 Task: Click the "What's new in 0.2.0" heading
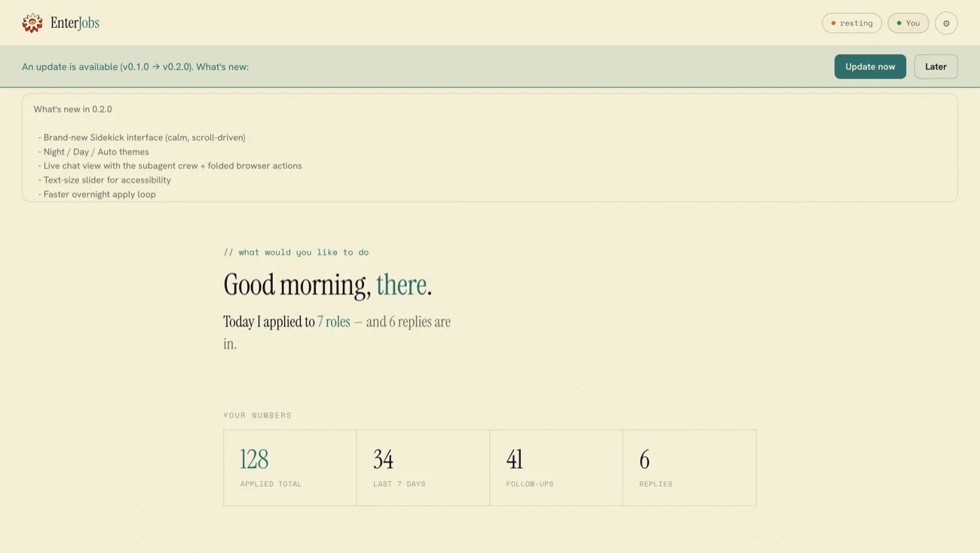point(72,109)
